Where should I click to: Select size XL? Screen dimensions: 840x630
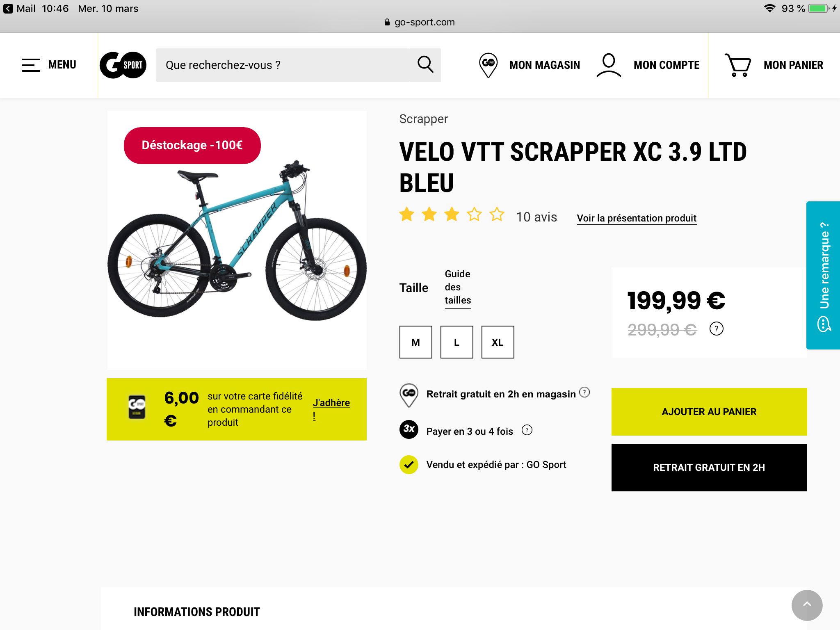(498, 342)
